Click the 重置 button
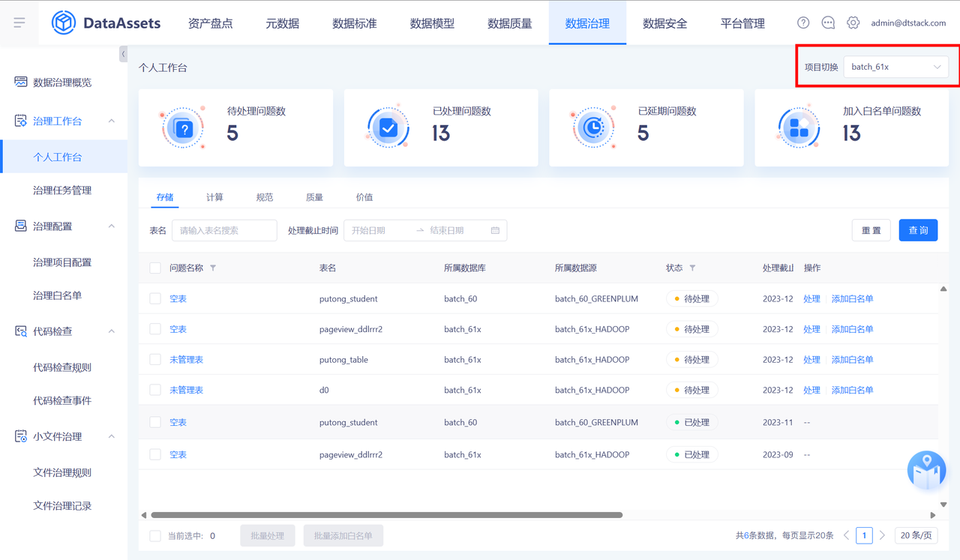960x560 pixels. click(x=871, y=230)
